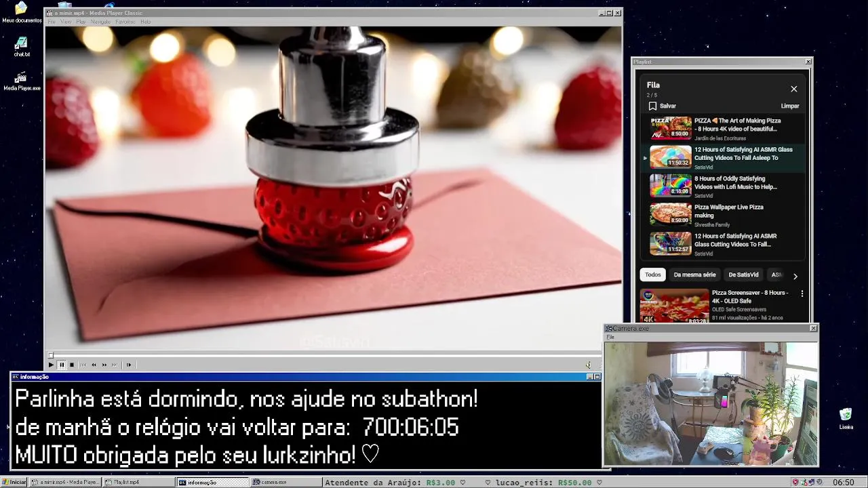Open the Help menu in Media Player Classic
868x488 pixels.
pos(146,22)
